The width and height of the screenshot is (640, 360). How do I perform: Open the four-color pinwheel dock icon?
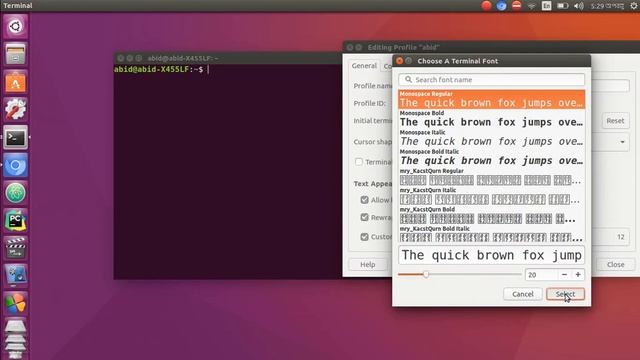(16, 303)
